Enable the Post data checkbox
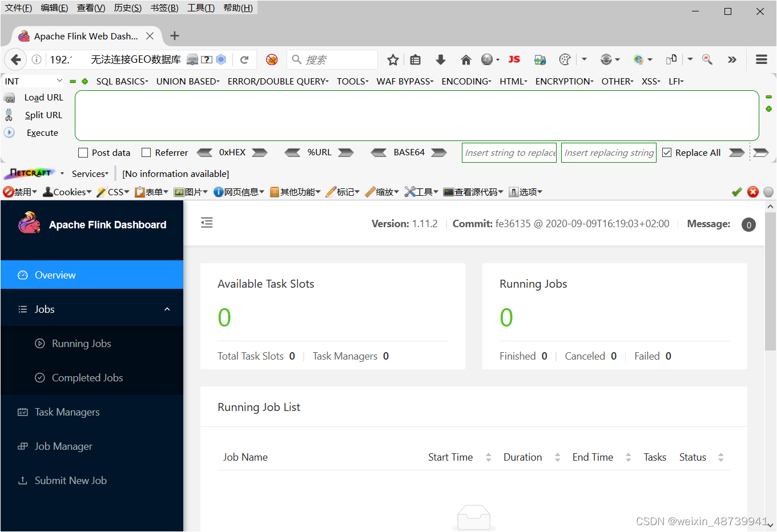777x532 pixels. pos(82,152)
